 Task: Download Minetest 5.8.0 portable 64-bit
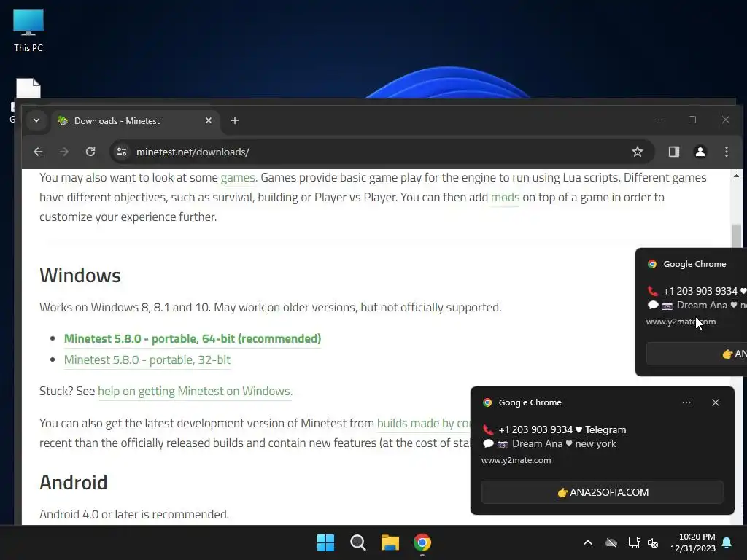pyautogui.click(x=193, y=338)
